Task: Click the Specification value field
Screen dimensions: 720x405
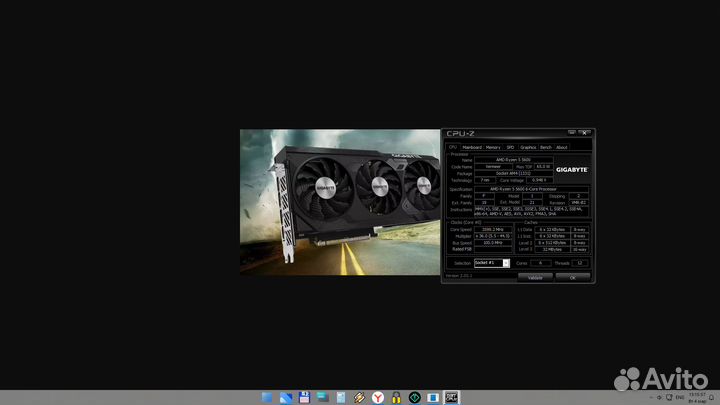Action: point(532,189)
